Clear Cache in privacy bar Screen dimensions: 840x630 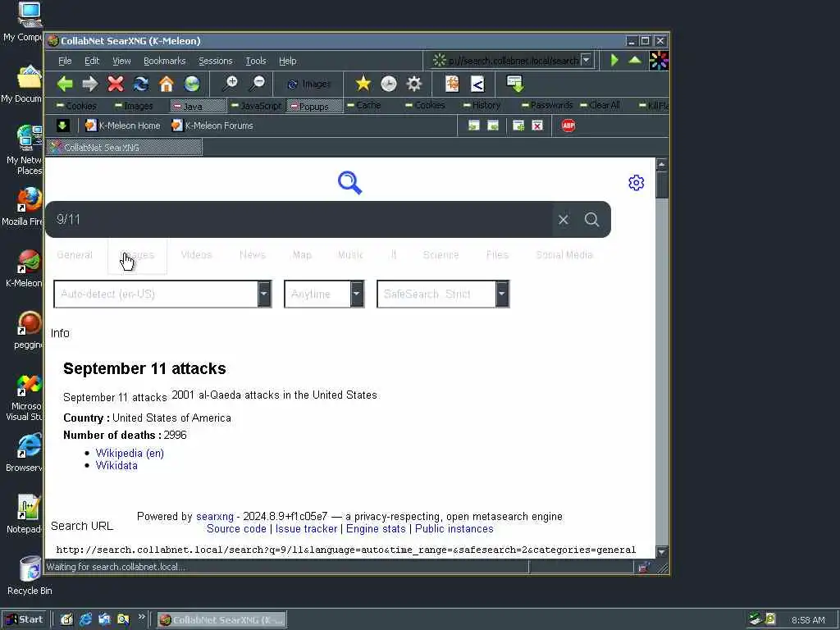[x=363, y=105]
